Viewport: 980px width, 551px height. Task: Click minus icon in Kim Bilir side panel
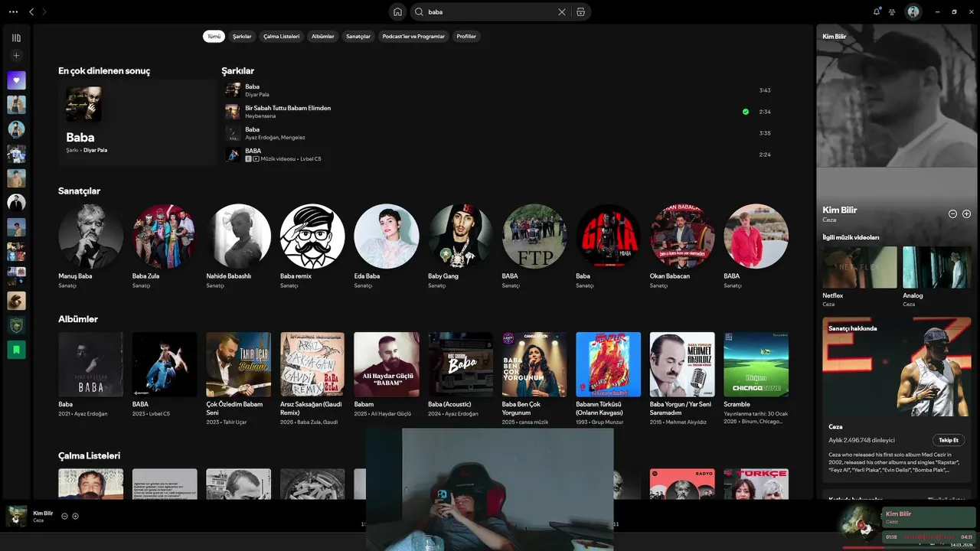coord(952,214)
